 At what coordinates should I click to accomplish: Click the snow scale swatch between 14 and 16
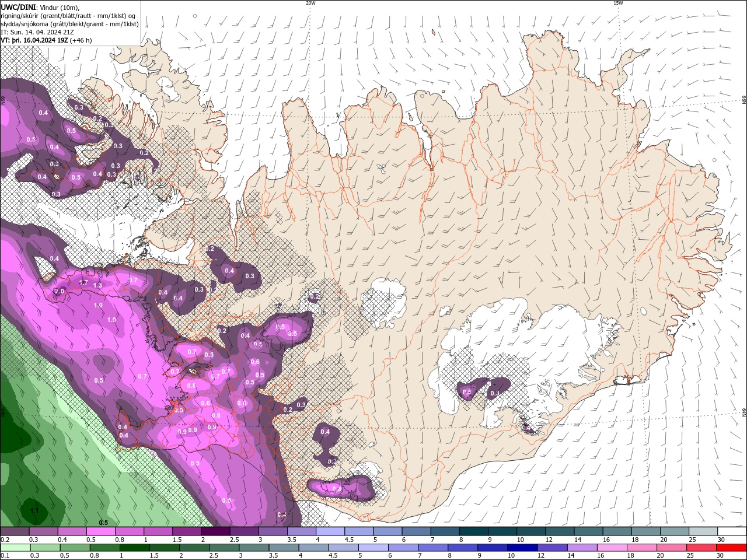588,531
